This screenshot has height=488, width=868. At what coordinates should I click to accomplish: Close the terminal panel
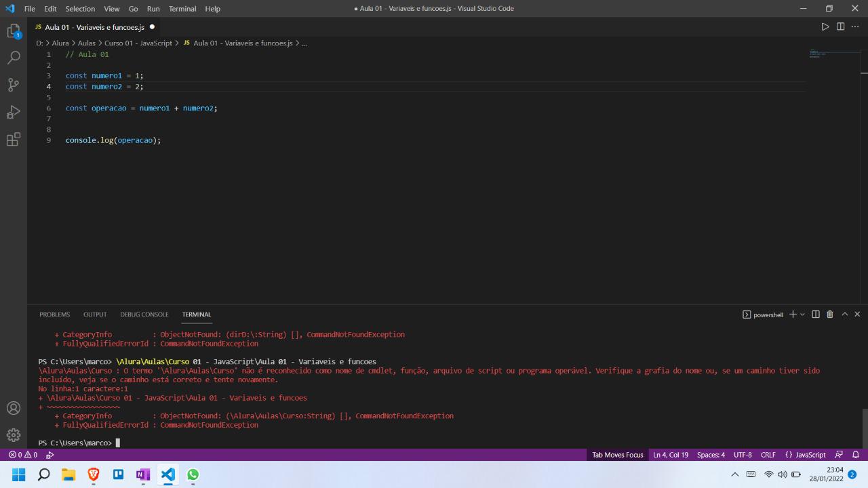click(857, 314)
